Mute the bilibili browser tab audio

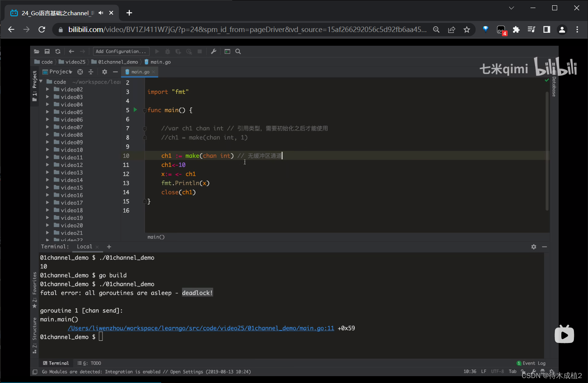[101, 13]
